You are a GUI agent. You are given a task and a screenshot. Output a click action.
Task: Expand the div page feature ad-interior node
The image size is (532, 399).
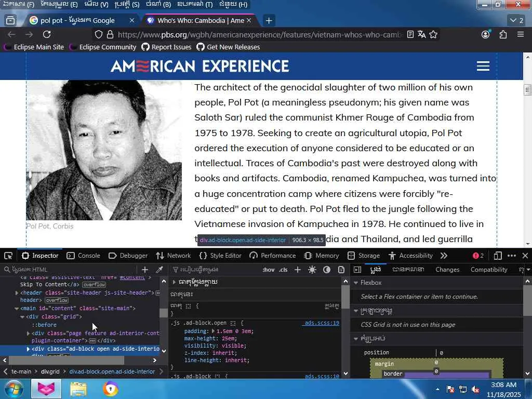click(x=28, y=333)
